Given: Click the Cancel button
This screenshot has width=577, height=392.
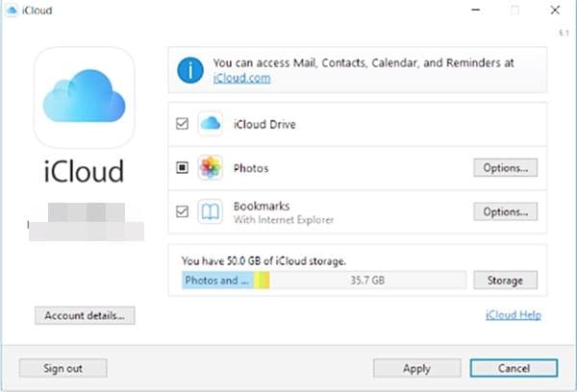Looking at the screenshot, I should point(514,368).
